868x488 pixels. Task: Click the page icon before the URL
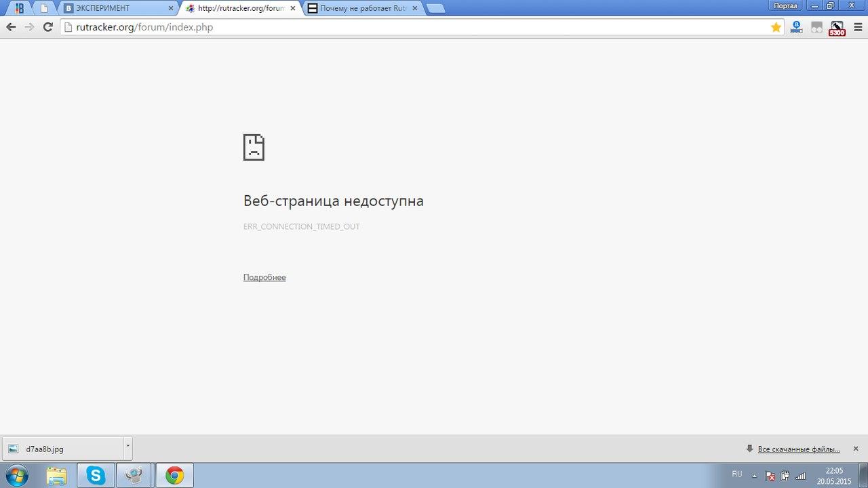67,27
